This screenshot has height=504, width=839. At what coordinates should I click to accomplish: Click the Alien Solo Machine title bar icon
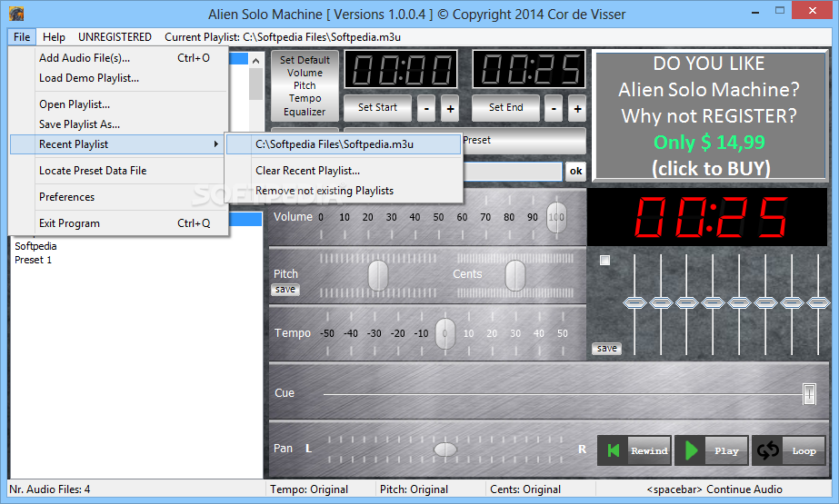click(x=16, y=14)
